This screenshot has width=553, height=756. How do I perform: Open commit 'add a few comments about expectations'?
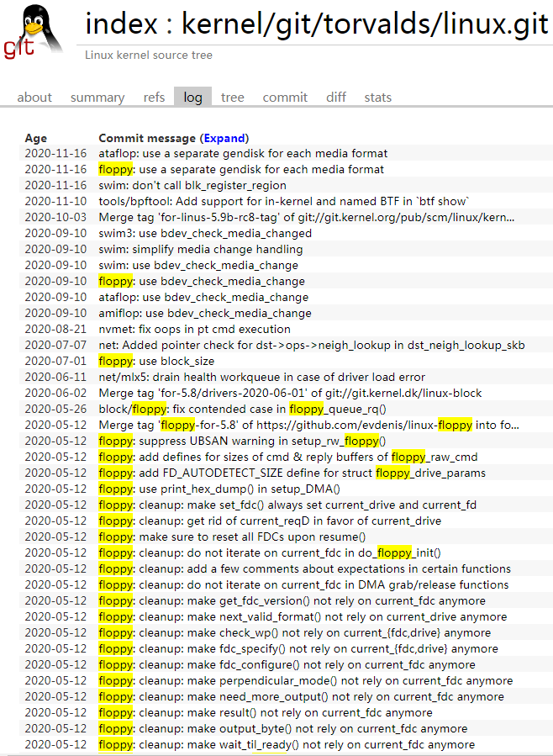coord(305,568)
